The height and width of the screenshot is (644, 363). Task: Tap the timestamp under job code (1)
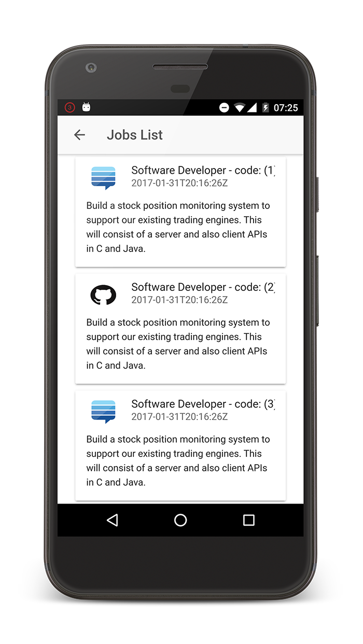point(179,183)
